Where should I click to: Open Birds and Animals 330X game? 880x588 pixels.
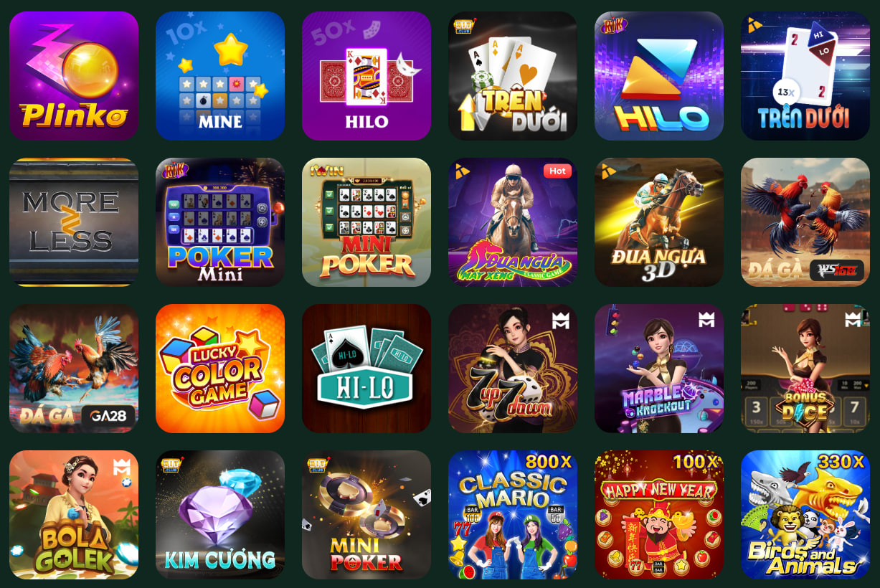(805, 515)
